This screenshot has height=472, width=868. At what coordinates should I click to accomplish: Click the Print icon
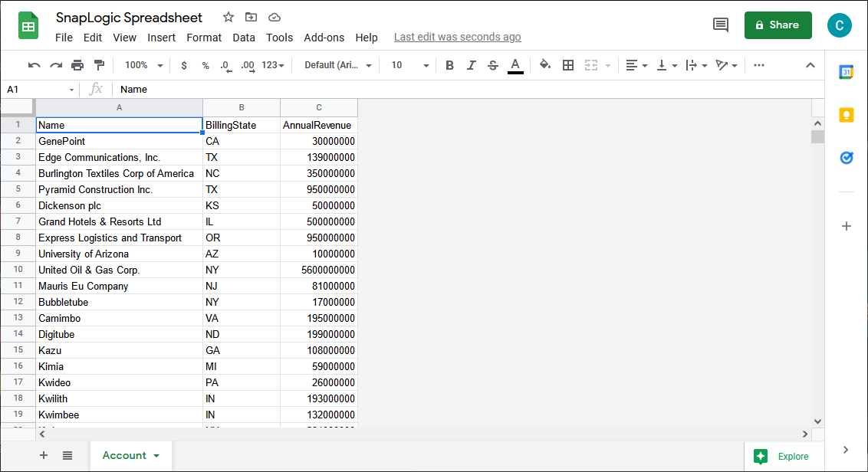pyautogui.click(x=77, y=65)
